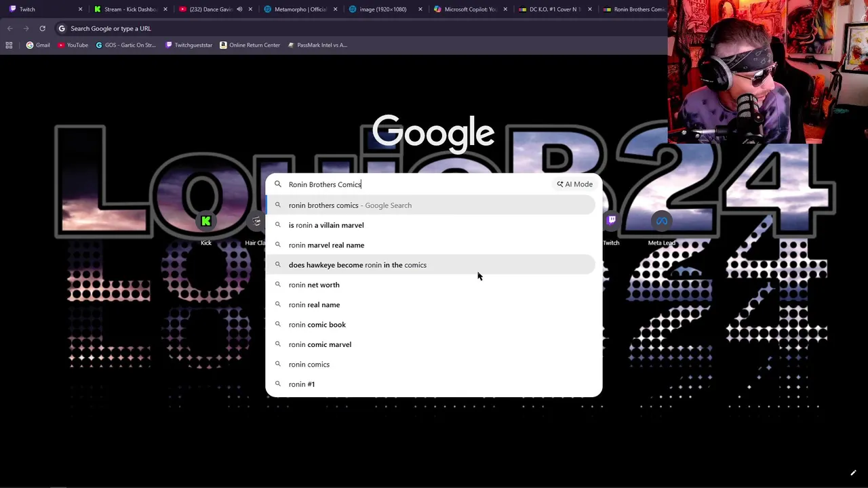This screenshot has height=488, width=868.
Task: Close the Metamorpho tab
Action: click(335, 9)
